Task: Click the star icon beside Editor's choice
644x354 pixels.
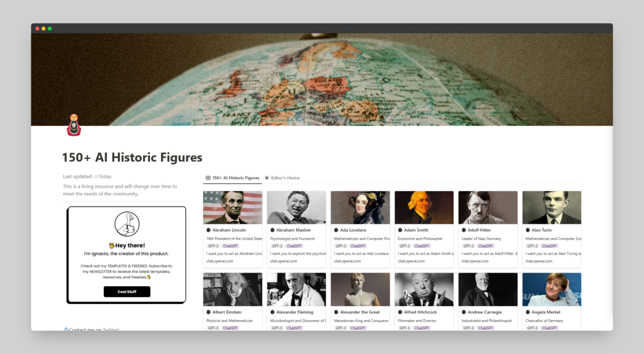Action: click(x=267, y=178)
